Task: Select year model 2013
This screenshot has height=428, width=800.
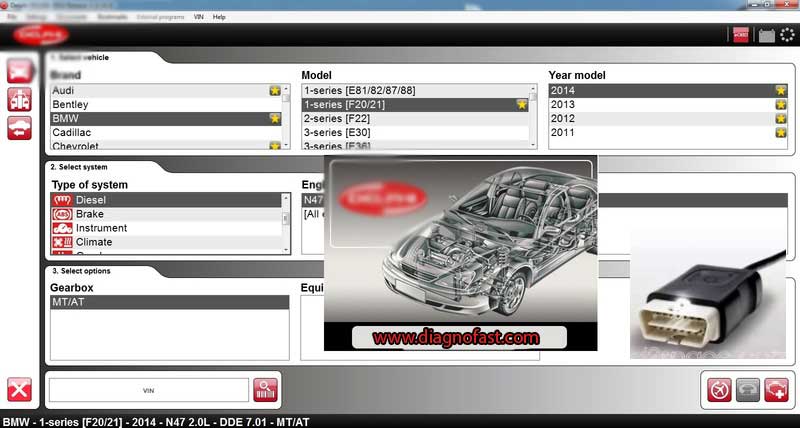Action: coord(668,105)
